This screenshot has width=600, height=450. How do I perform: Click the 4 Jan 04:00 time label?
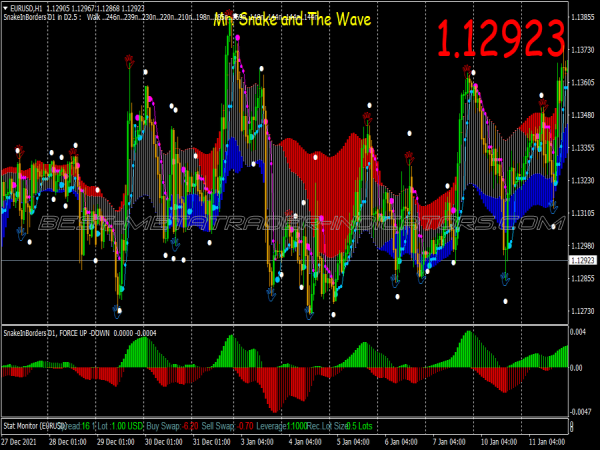pos(305,442)
